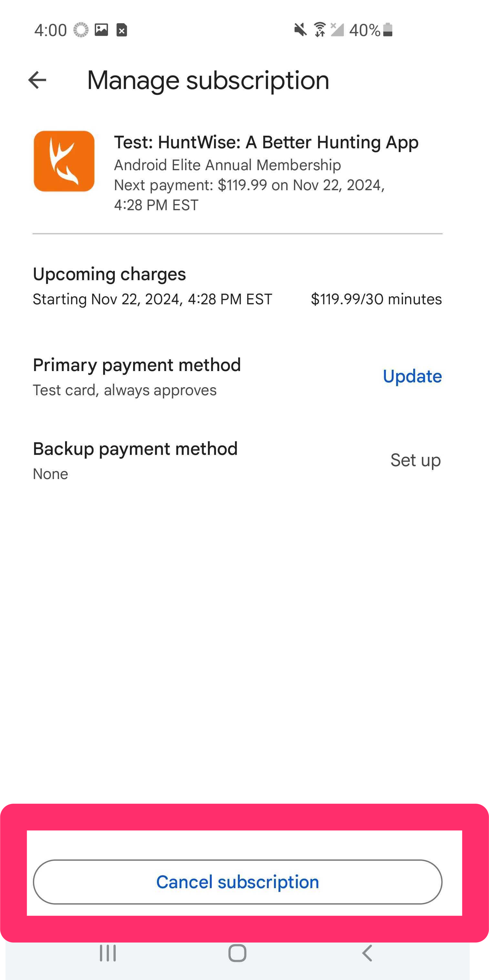Select the Test: HuntWise app title
The width and height of the screenshot is (489, 980).
(266, 142)
